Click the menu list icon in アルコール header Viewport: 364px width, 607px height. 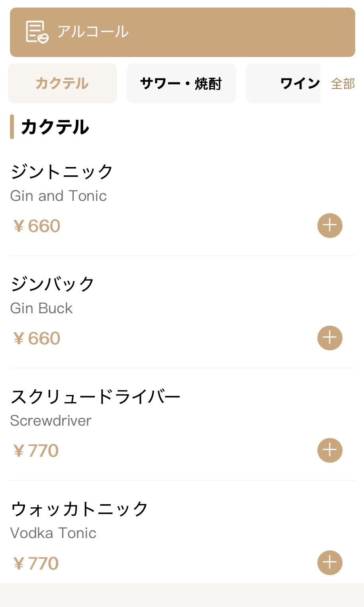[37, 32]
